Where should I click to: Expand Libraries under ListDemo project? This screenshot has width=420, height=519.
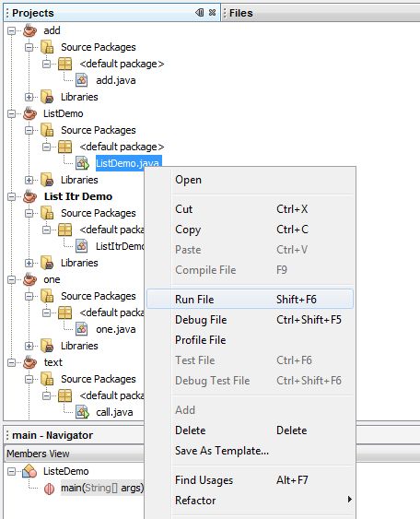29,180
